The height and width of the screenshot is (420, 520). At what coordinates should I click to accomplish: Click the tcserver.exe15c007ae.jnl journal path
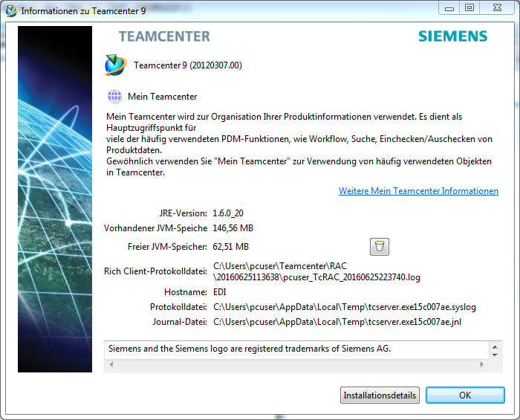point(337,322)
